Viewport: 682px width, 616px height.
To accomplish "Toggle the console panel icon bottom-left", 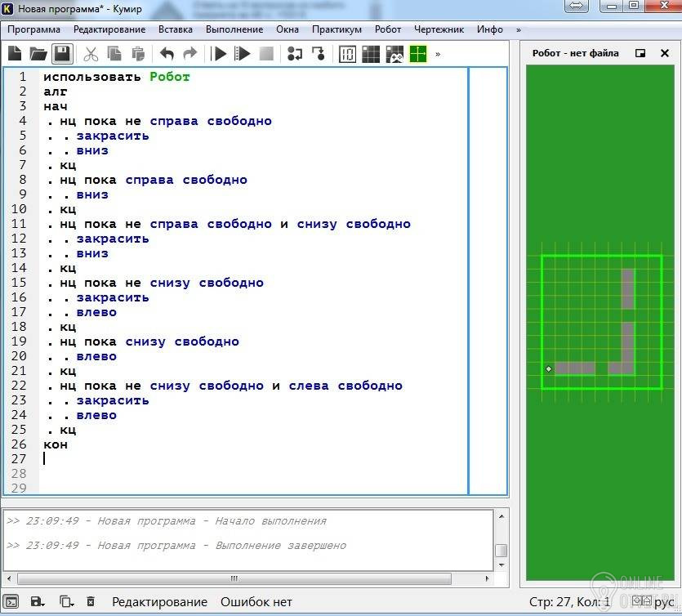I will (x=11, y=602).
